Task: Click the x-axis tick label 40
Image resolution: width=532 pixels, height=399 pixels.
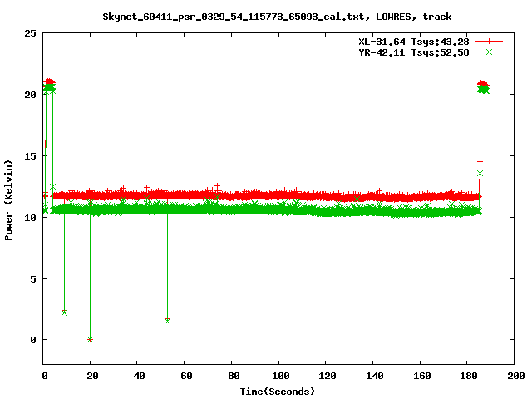Action: pos(139,376)
